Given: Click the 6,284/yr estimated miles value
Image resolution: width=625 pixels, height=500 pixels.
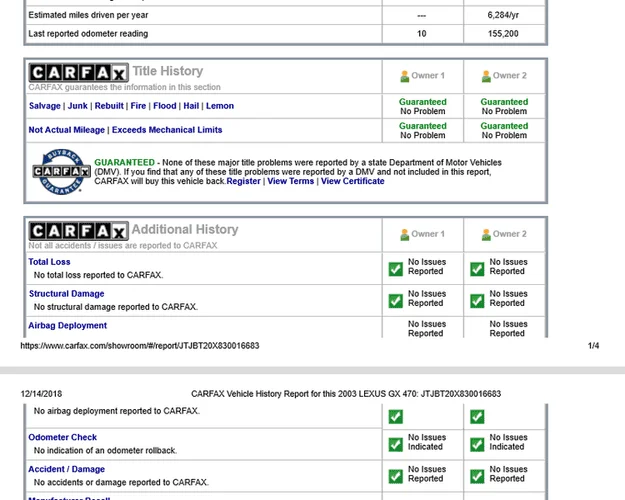Looking at the screenshot, I should [503, 15].
